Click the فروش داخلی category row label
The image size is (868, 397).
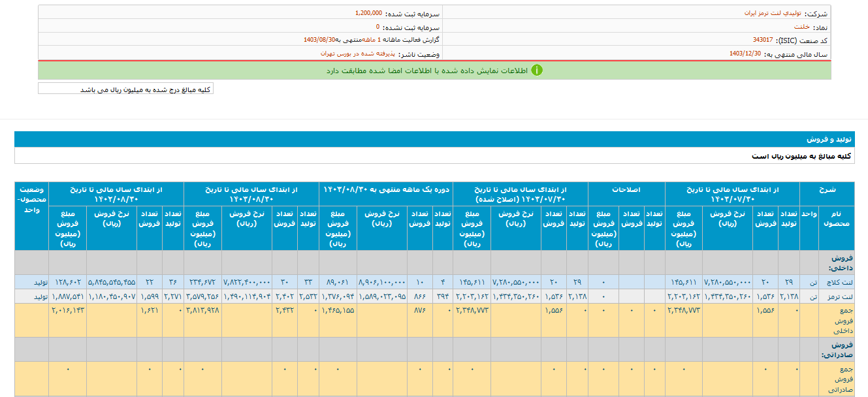tap(837, 262)
